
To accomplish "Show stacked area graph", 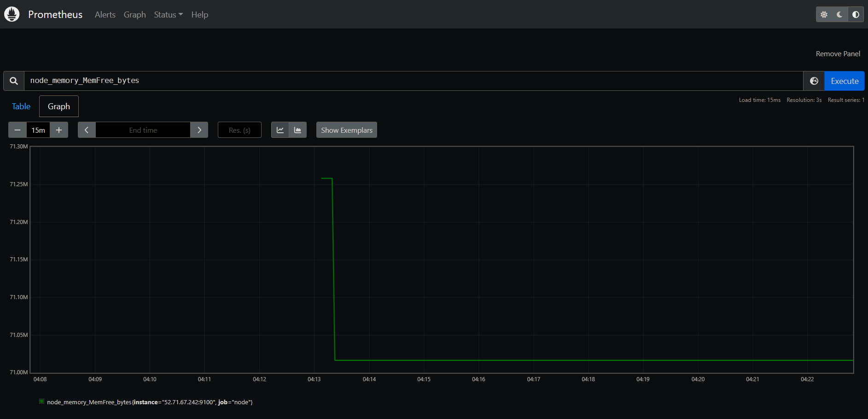I will [x=298, y=130].
